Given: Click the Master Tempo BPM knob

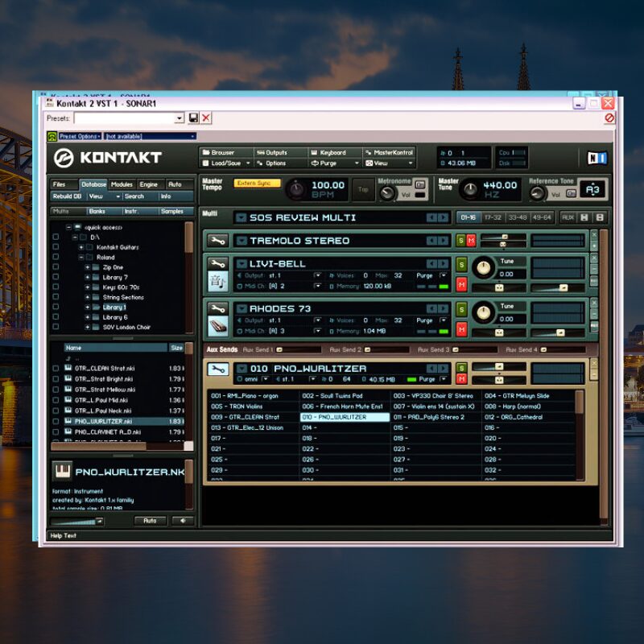Looking at the screenshot, I should 295,190.
